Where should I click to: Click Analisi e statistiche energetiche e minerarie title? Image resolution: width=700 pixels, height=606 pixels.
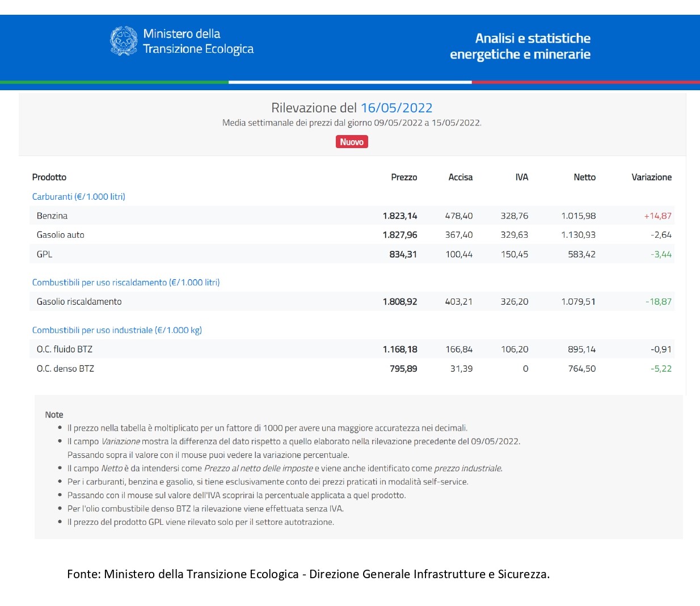coord(520,46)
